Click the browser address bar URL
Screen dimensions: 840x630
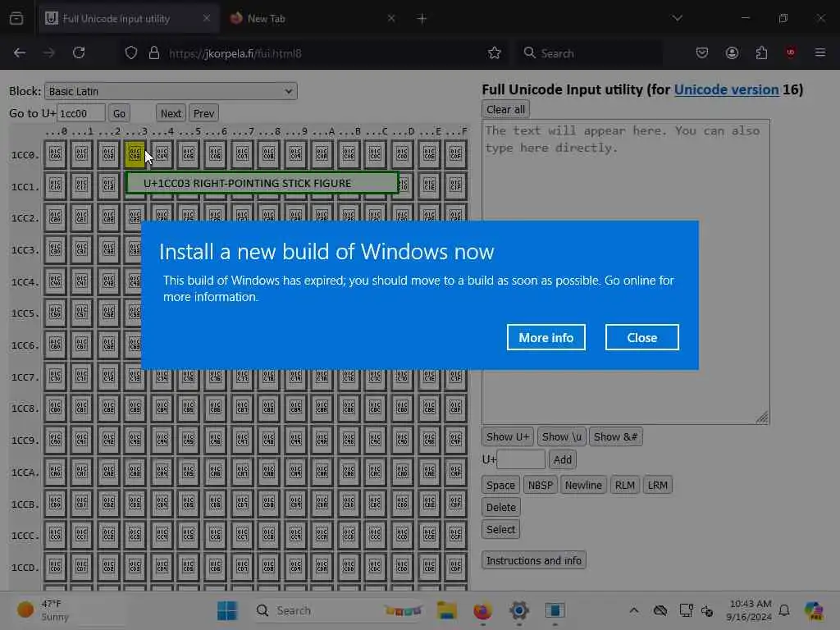click(235, 53)
